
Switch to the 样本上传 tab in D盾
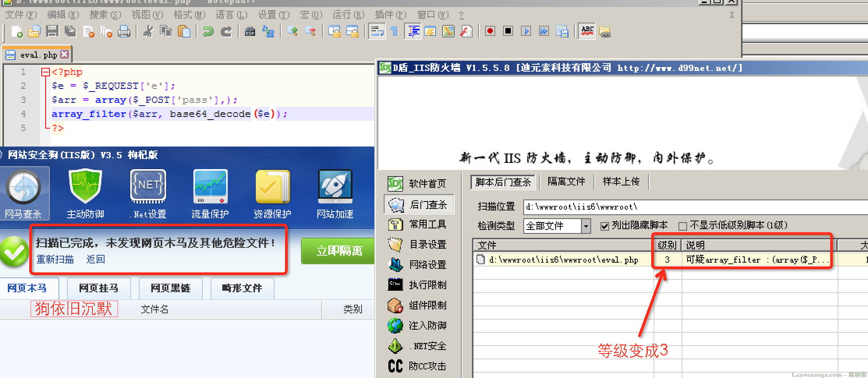(x=621, y=182)
